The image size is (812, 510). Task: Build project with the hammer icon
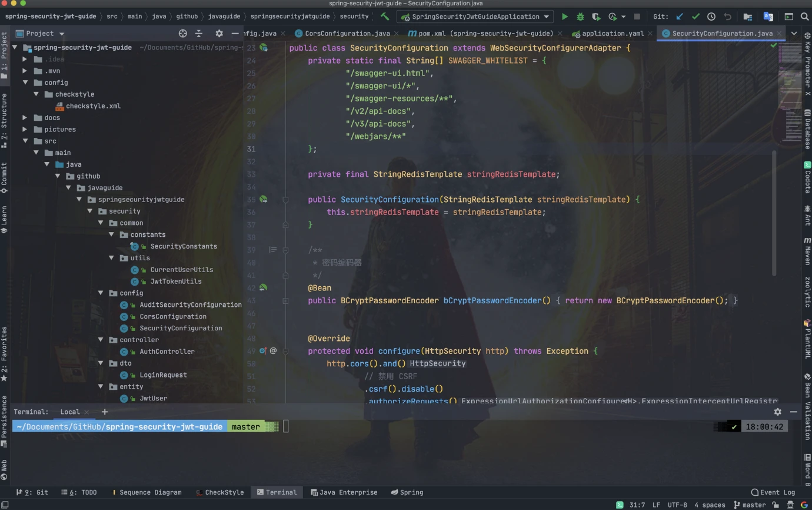pos(385,16)
